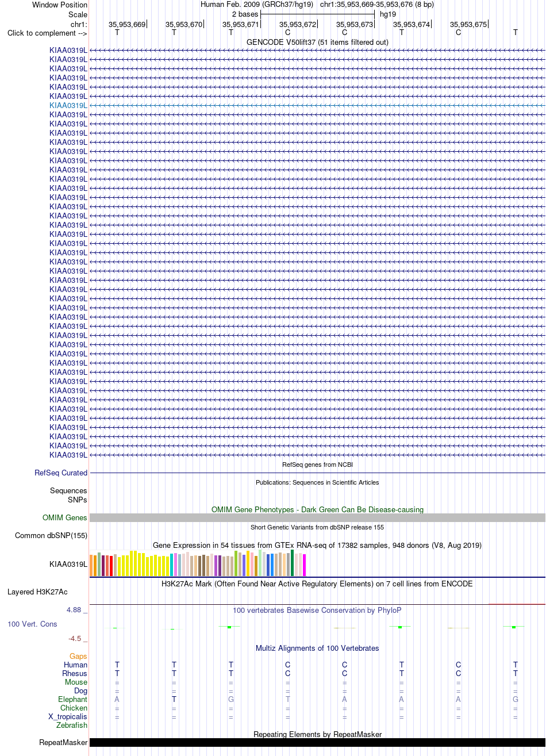Open Multiz Alignments of 100 Vertebrates title
546x756 pixels.
(317, 648)
